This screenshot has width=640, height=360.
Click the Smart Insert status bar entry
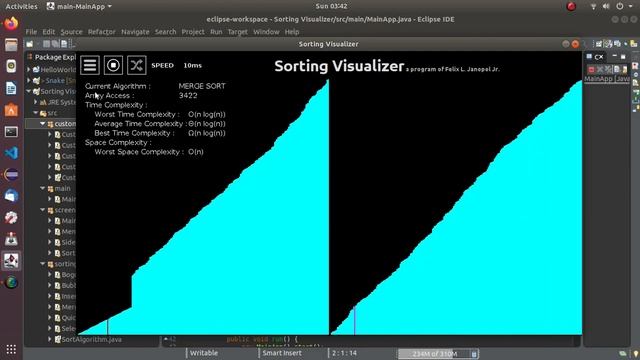click(282, 353)
